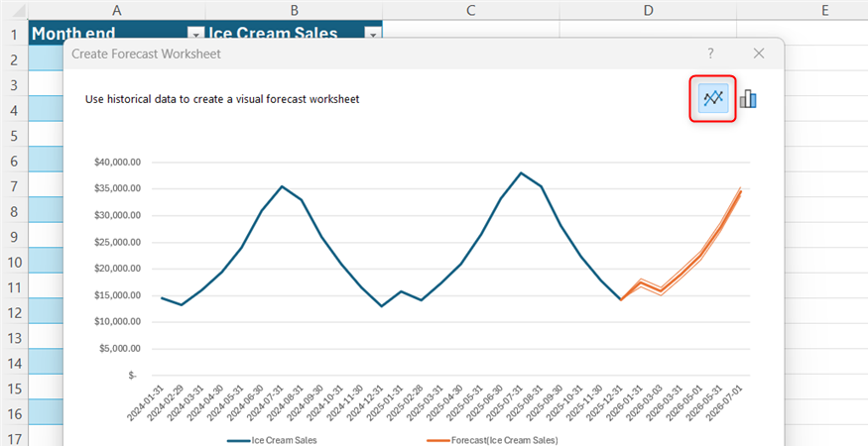868x446 pixels.
Task: Select row 7 header
Action: tap(14, 186)
